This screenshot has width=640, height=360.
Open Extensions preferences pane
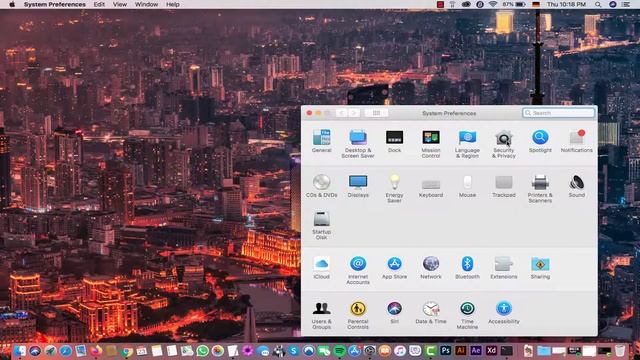coord(504,268)
